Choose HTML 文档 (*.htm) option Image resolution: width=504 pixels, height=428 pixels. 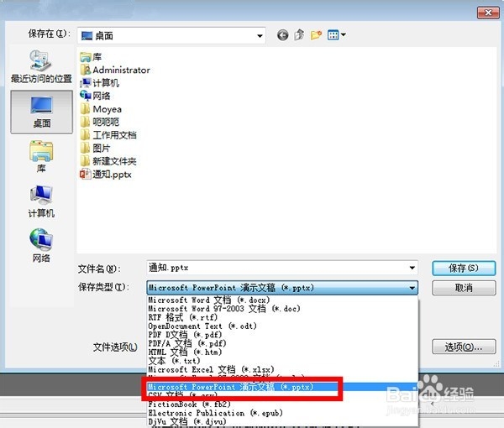tap(282, 352)
